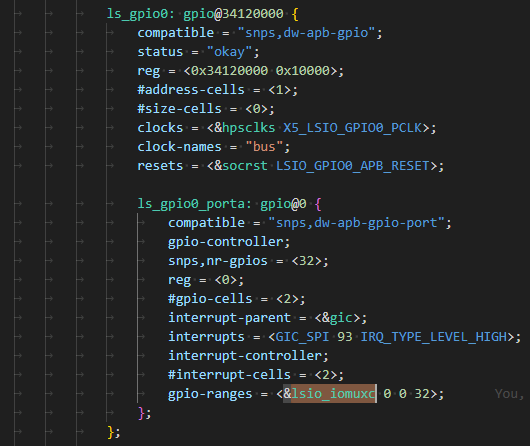Click the #gpio-cells property
530x446 pixels.
click(x=210, y=299)
